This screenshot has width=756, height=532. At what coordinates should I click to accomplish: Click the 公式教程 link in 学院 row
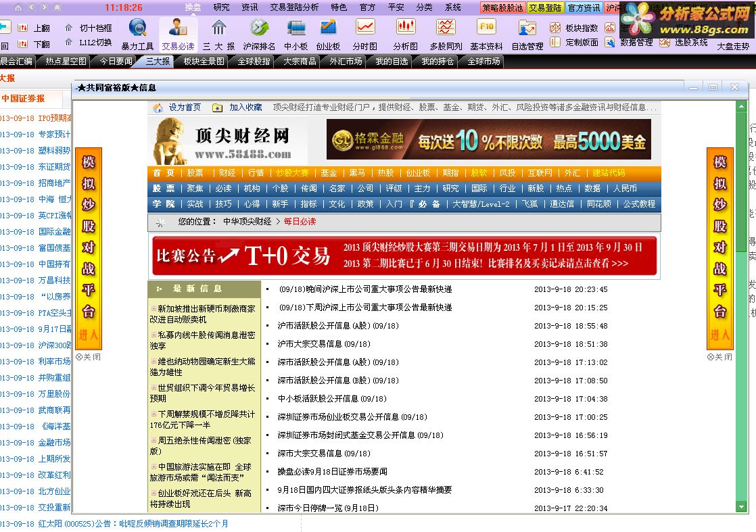pyautogui.click(x=639, y=204)
